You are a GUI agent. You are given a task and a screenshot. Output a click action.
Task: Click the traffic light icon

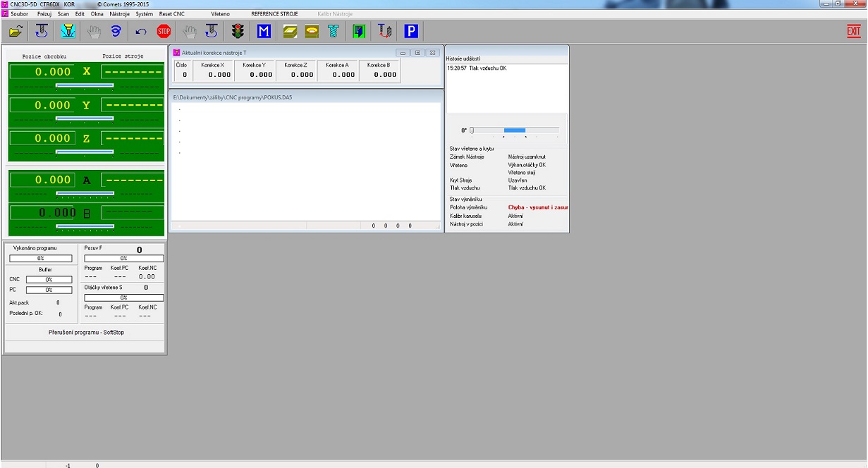click(238, 31)
